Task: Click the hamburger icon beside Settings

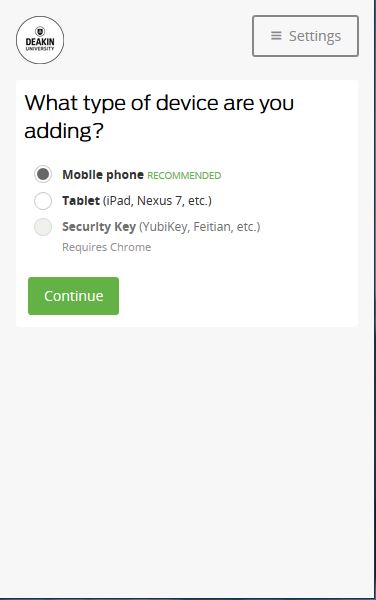Action: pos(276,36)
